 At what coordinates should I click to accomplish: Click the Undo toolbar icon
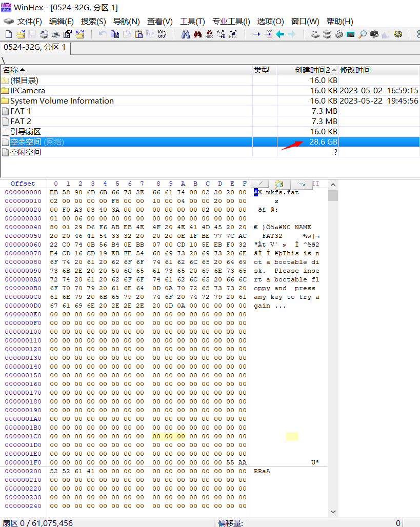tap(103, 34)
